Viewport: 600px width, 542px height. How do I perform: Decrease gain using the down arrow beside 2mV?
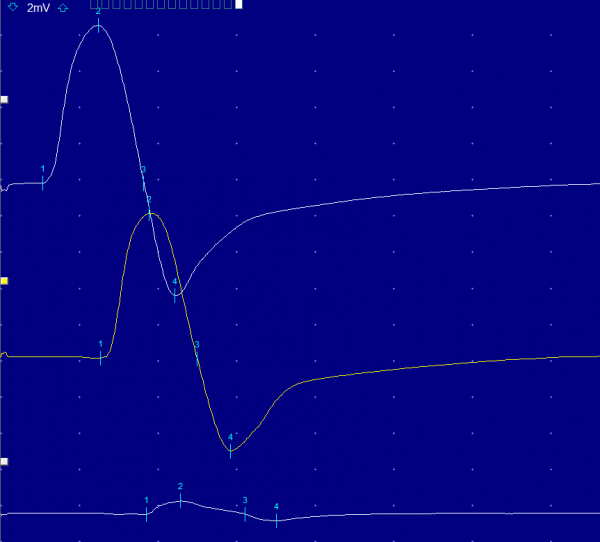(12, 6)
